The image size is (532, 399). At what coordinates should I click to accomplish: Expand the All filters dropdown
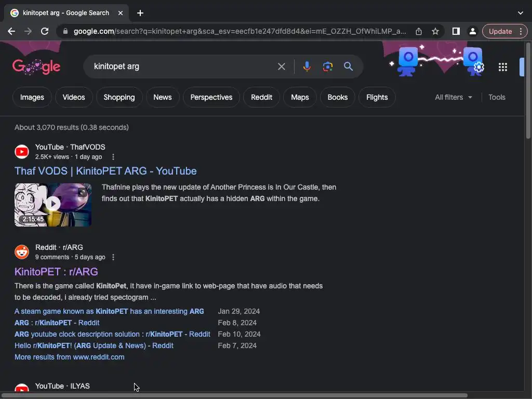[x=454, y=97]
